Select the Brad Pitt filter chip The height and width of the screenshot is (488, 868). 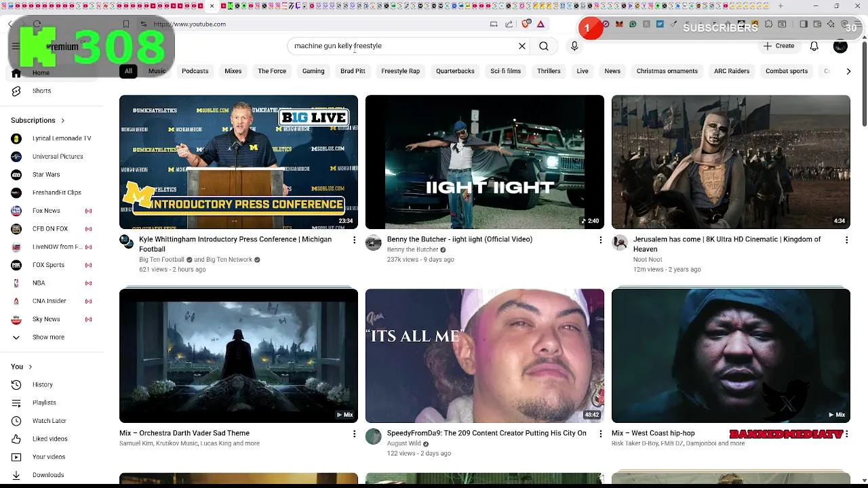pos(353,71)
